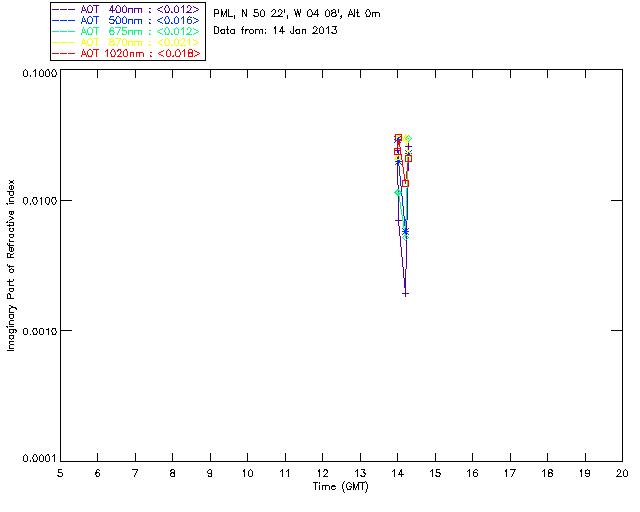
Task: Select the AOT 675nm legend entry
Action: tap(127, 31)
